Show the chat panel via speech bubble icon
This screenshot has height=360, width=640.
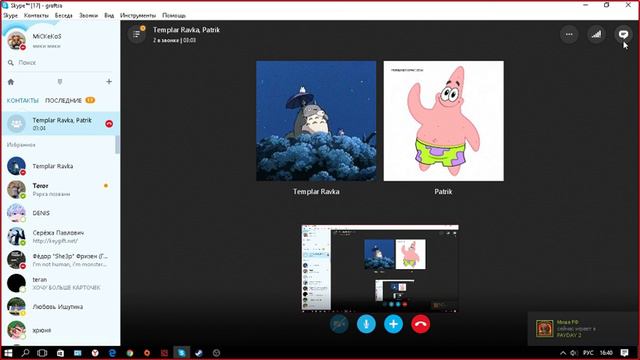623,35
